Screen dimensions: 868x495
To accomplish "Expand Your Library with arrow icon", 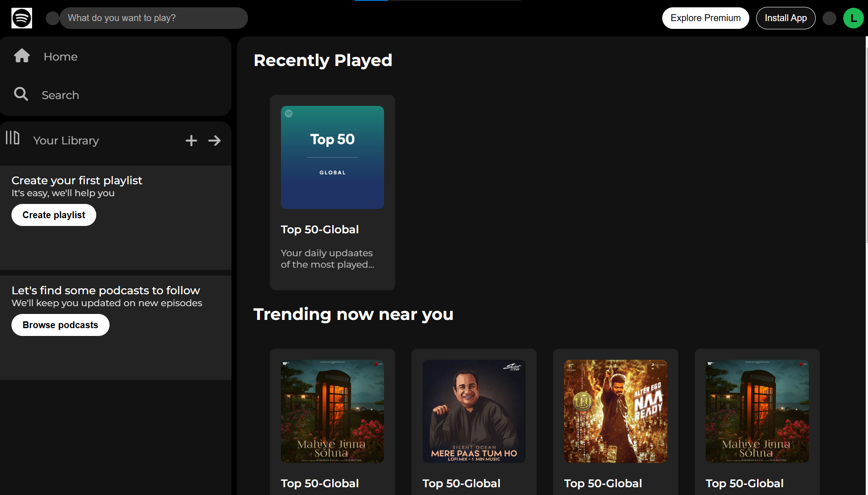I will [214, 141].
